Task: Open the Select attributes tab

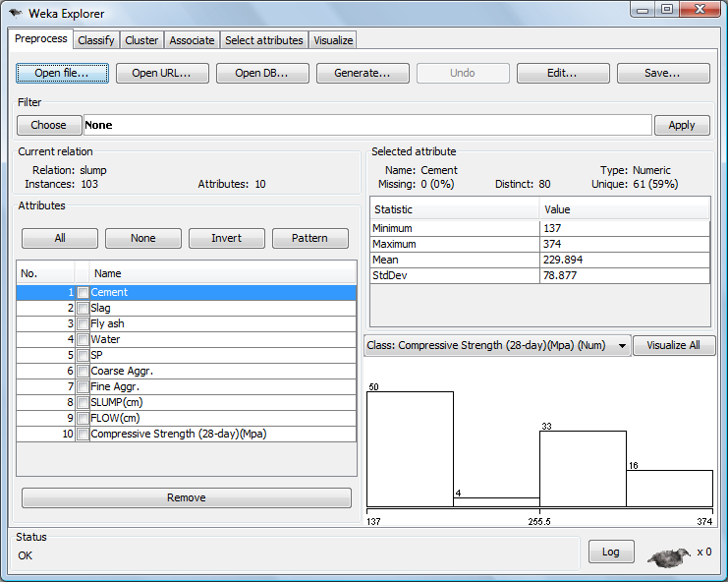Action: (x=264, y=40)
